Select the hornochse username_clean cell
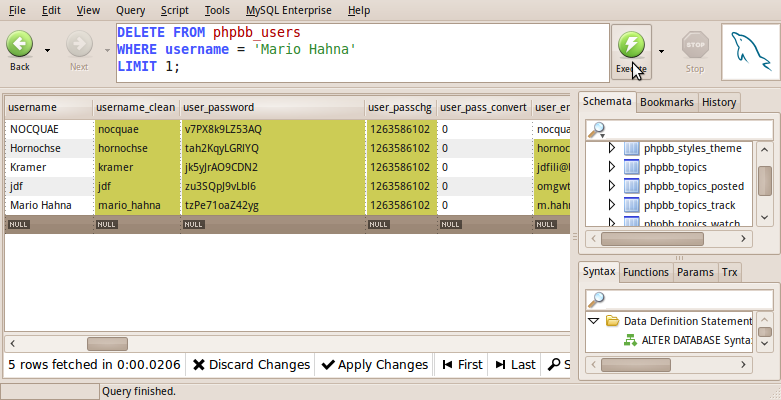Screen dimensions: 781x400 pos(136,148)
